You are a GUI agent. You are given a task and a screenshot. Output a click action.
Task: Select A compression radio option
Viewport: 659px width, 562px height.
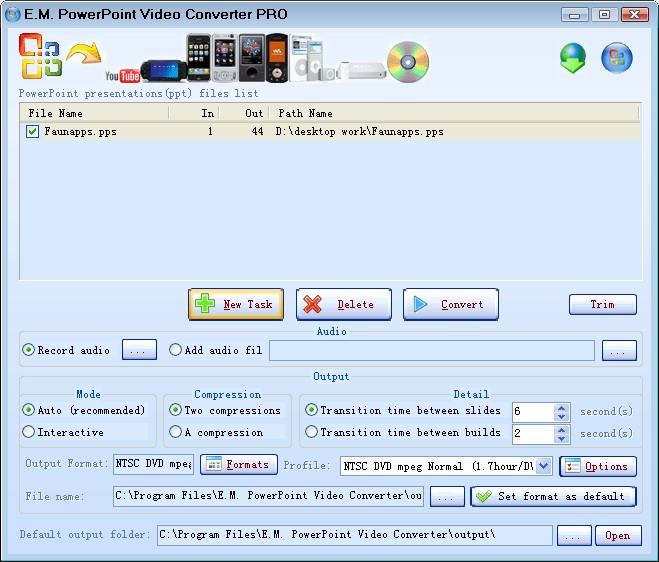click(175, 433)
